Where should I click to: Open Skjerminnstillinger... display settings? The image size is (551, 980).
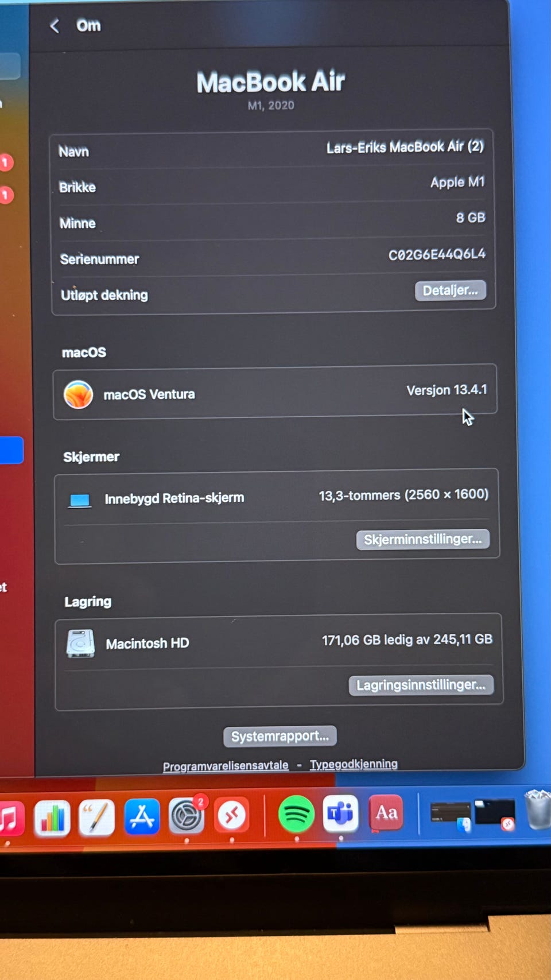click(423, 540)
